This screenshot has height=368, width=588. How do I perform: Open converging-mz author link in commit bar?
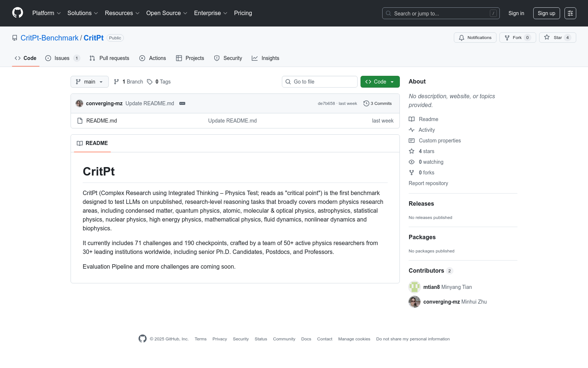coord(104,103)
